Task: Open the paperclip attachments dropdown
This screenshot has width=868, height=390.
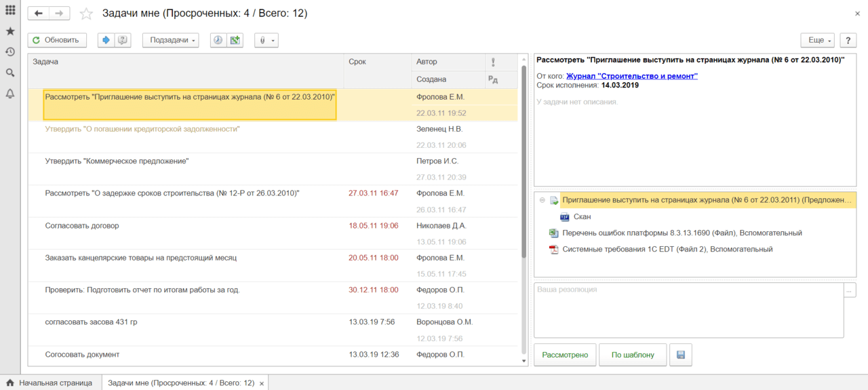Action: coord(266,41)
